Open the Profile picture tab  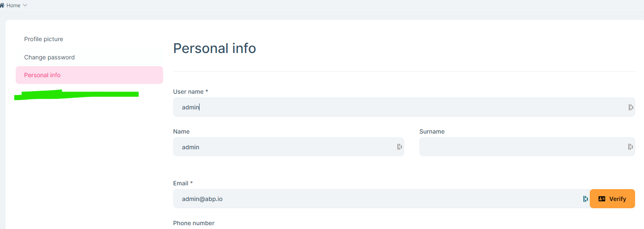44,39
